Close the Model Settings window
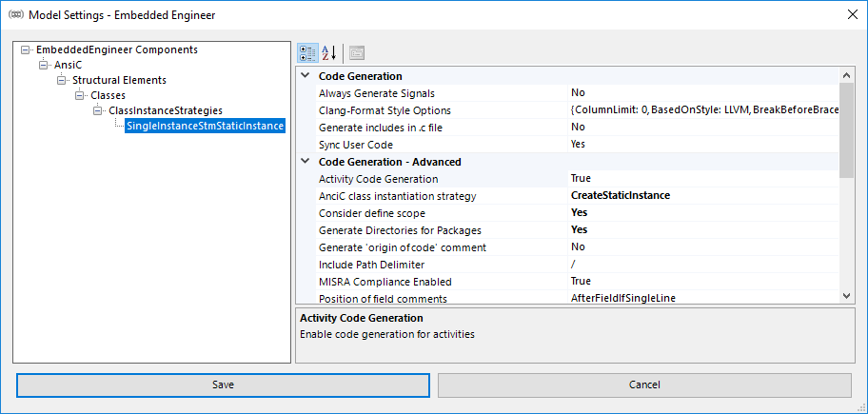 pos(853,15)
